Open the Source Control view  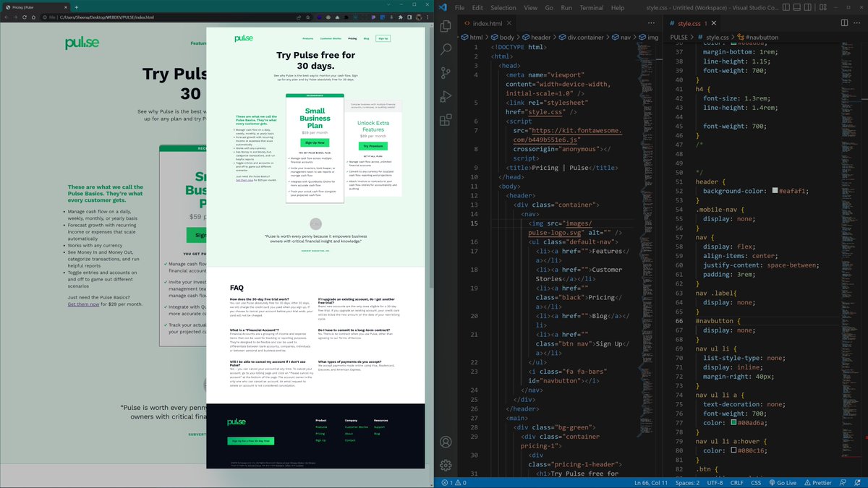(446, 73)
